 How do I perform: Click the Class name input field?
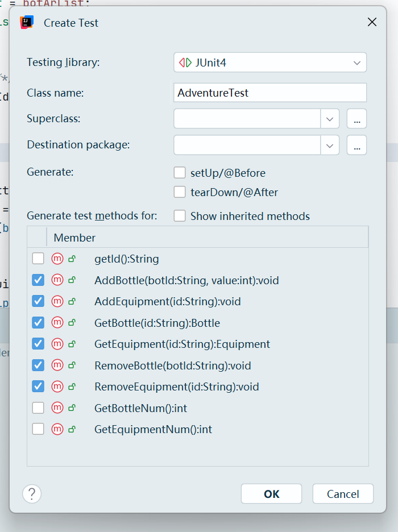(x=270, y=93)
